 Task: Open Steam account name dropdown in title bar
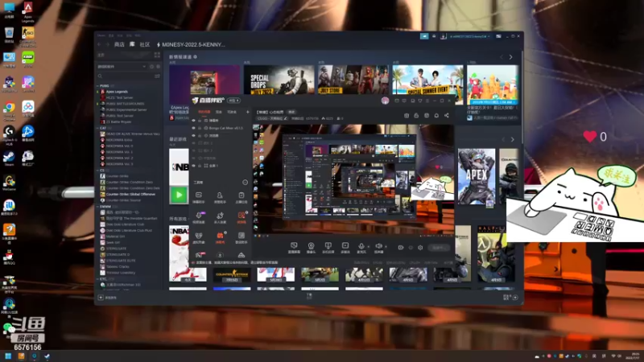[x=470, y=36]
